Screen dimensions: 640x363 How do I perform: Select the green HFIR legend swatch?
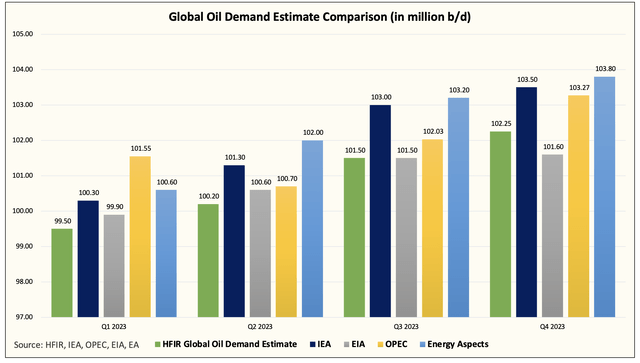click(158, 345)
